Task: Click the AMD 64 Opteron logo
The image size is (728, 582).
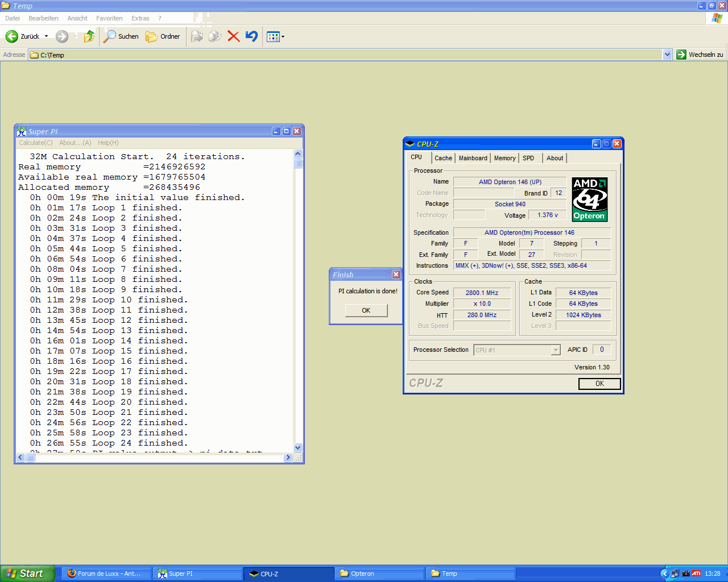Action: click(590, 199)
